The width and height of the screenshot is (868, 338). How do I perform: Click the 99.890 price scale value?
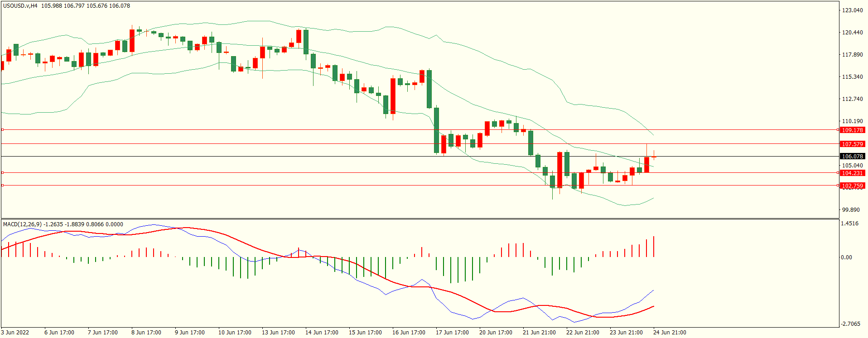point(850,210)
